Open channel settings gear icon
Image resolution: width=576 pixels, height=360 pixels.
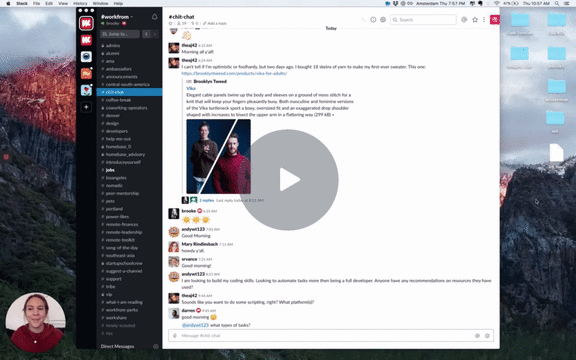(x=383, y=19)
